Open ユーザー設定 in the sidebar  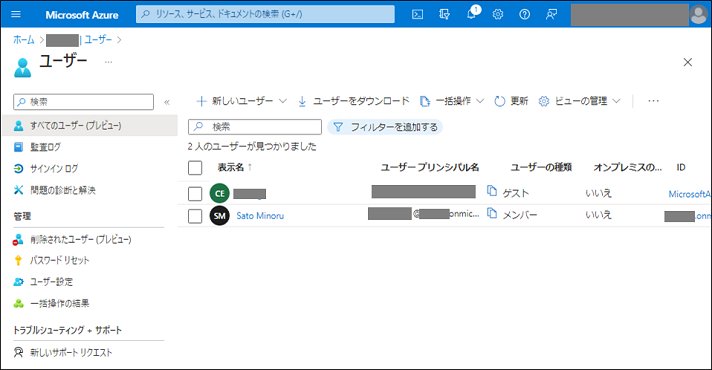point(51,281)
